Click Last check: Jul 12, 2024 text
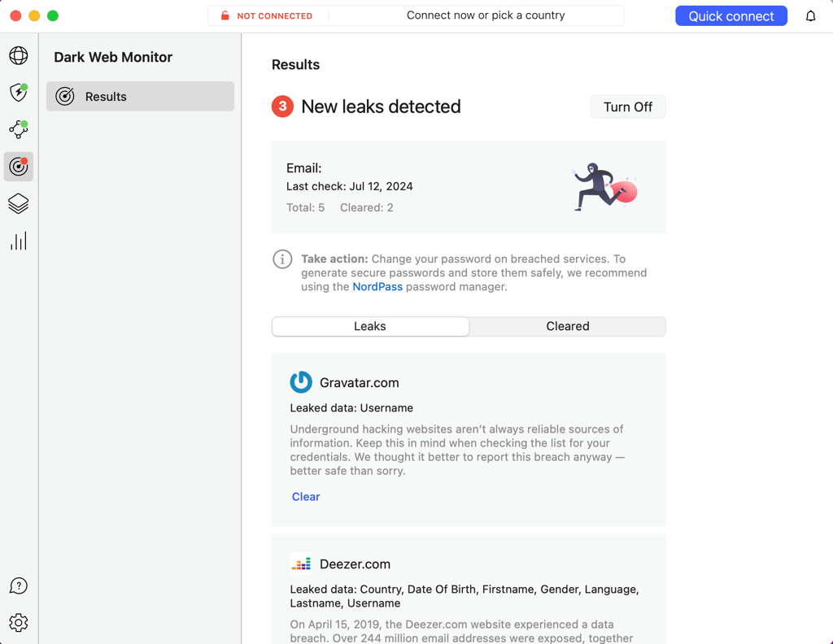 pos(350,186)
